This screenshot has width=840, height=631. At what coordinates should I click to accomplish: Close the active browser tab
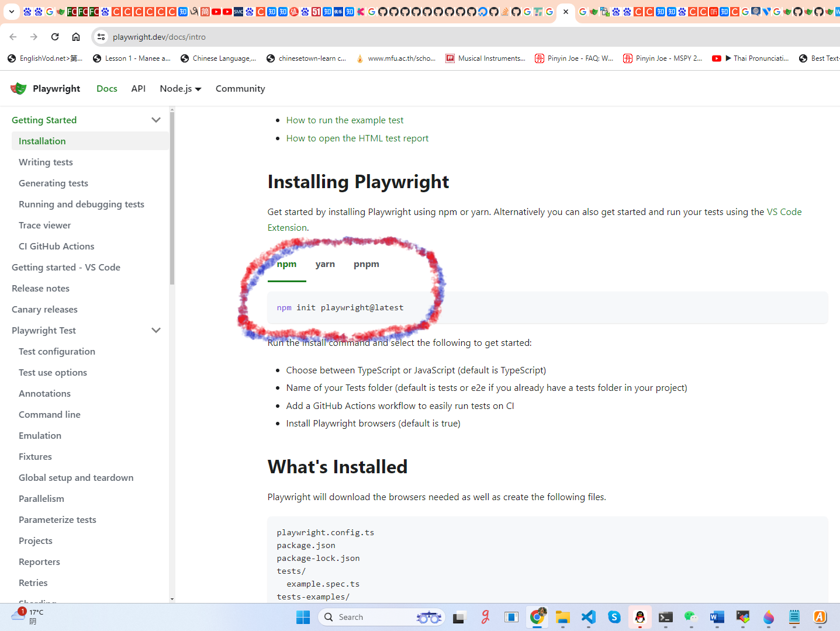566,11
